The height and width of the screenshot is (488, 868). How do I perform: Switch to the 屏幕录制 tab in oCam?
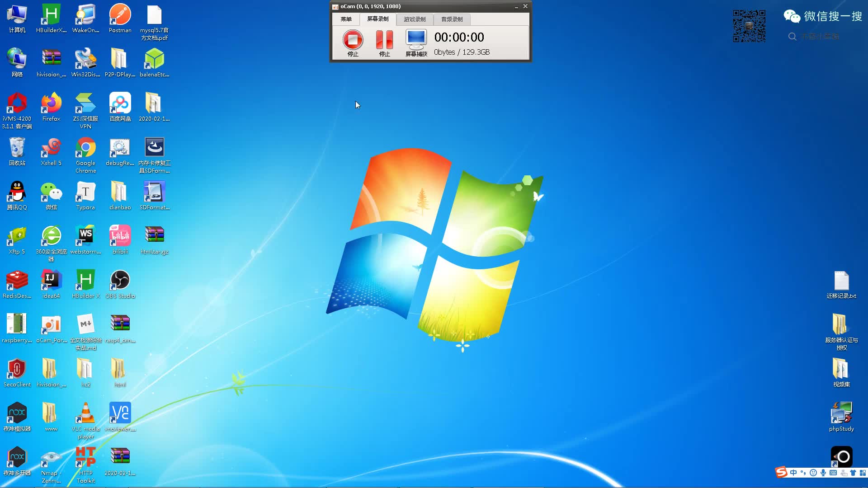pyautogui.click(x=377, y=19)
